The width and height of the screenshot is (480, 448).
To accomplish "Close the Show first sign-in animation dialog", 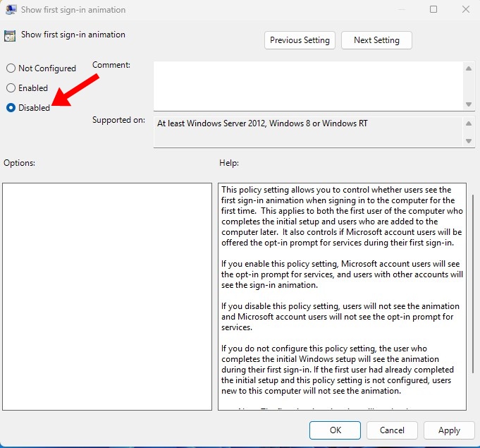I will click(466, 9).
